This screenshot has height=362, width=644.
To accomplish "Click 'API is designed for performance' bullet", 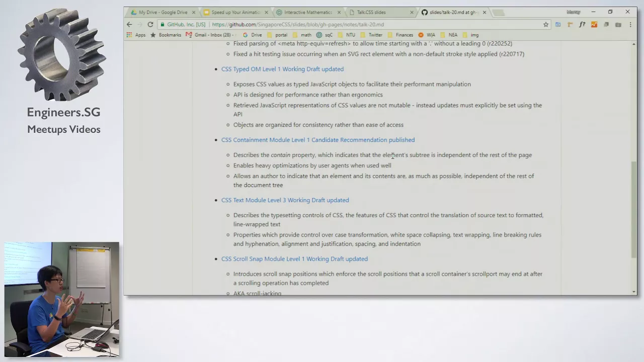I will (x=308, y=95).
